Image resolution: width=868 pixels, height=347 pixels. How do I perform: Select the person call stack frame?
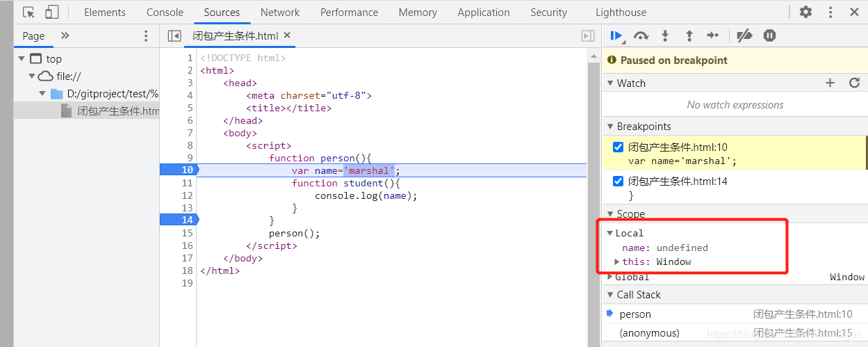tap(735, 314)
